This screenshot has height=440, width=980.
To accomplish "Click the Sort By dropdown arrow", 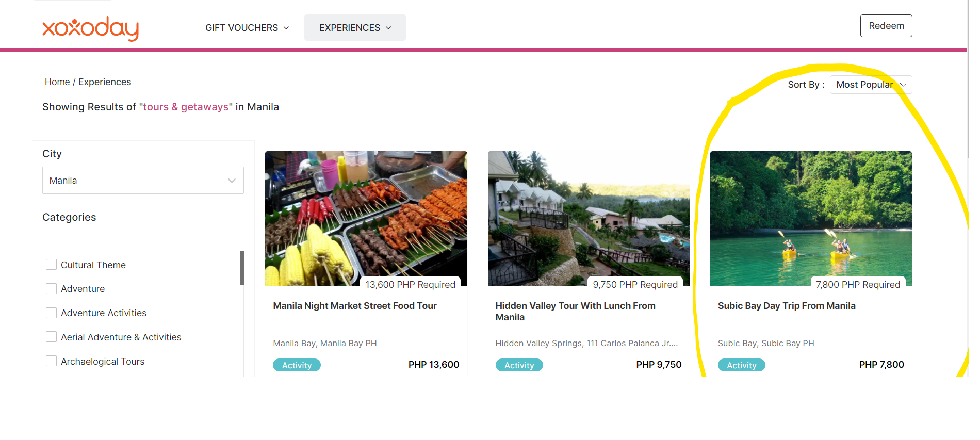I will tap(903, 85).
